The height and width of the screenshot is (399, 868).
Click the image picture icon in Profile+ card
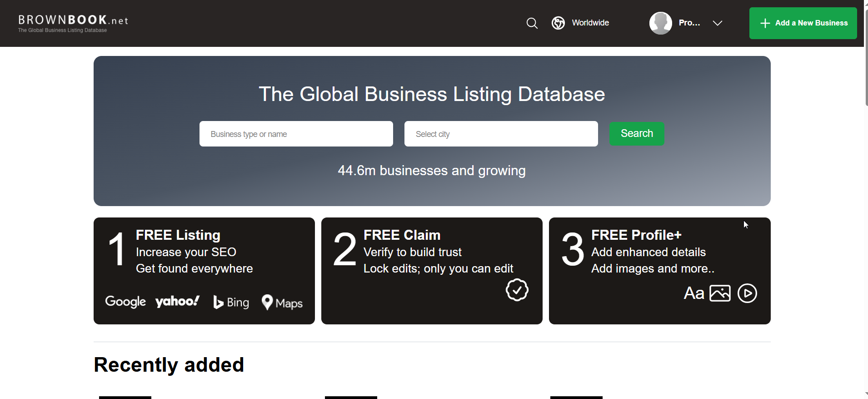[720, 293]
